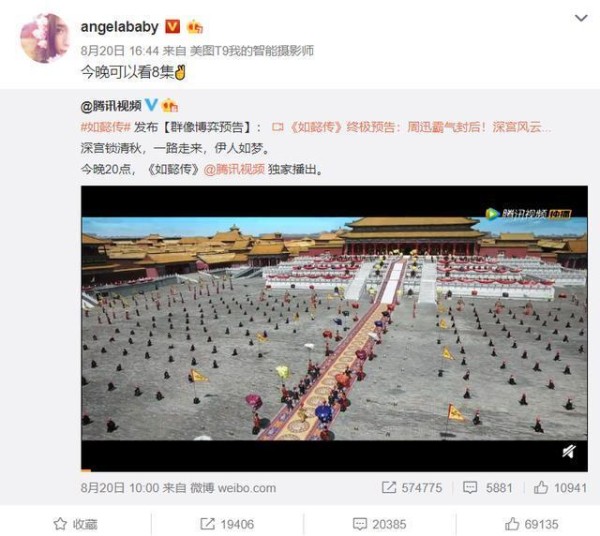This screenshot has width=600, height=536.
Task: Open the 20385 comments tab
Action: tap(379, 524)
